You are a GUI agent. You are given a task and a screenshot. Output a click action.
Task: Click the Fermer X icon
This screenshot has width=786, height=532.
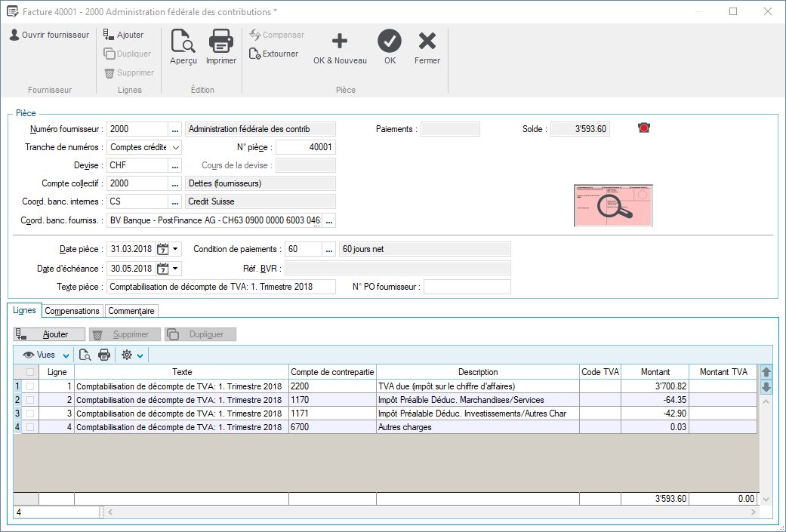coord(427,42)
